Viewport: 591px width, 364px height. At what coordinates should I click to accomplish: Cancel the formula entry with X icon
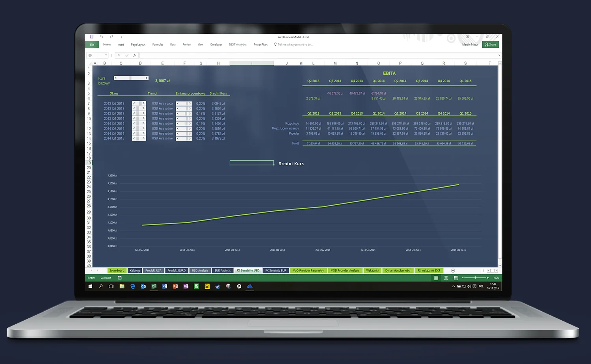point(119,55)
